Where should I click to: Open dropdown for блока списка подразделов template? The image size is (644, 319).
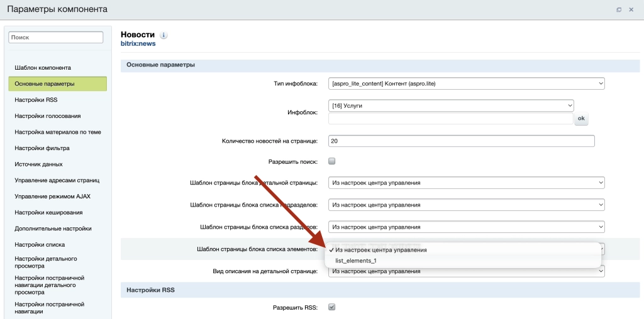coord(466,205)
